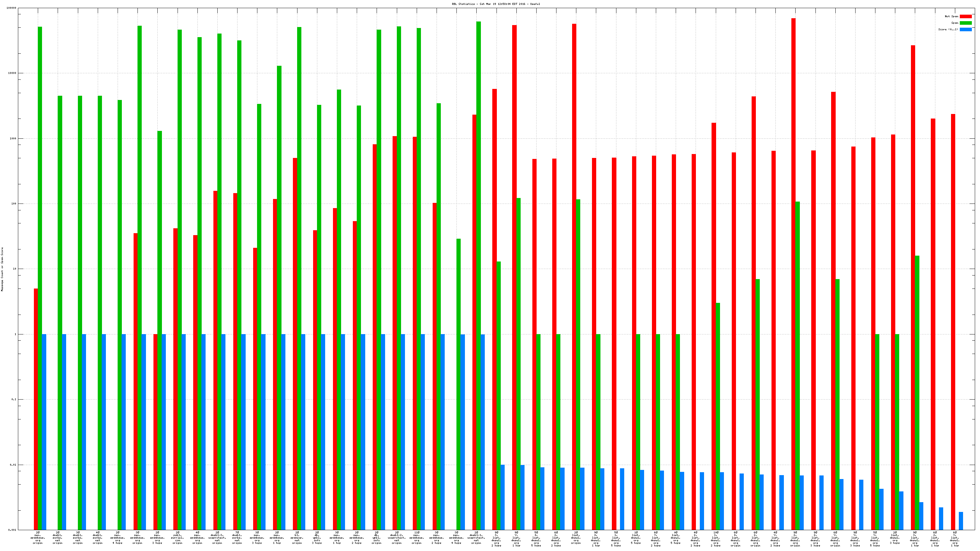Click the bl.spamcop.net origin axis label
The width and height of the screenshot is (980, 551).
click(x=297, y=538)
